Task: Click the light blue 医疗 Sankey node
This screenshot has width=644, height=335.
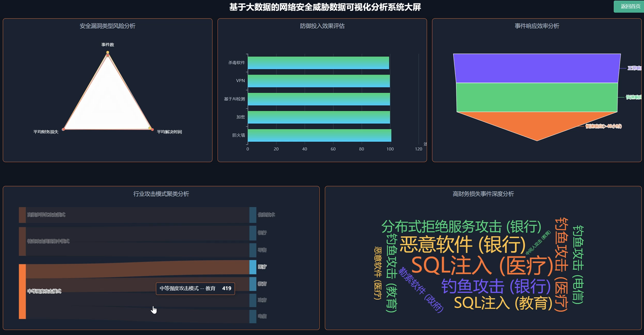Action: point(253,267)
